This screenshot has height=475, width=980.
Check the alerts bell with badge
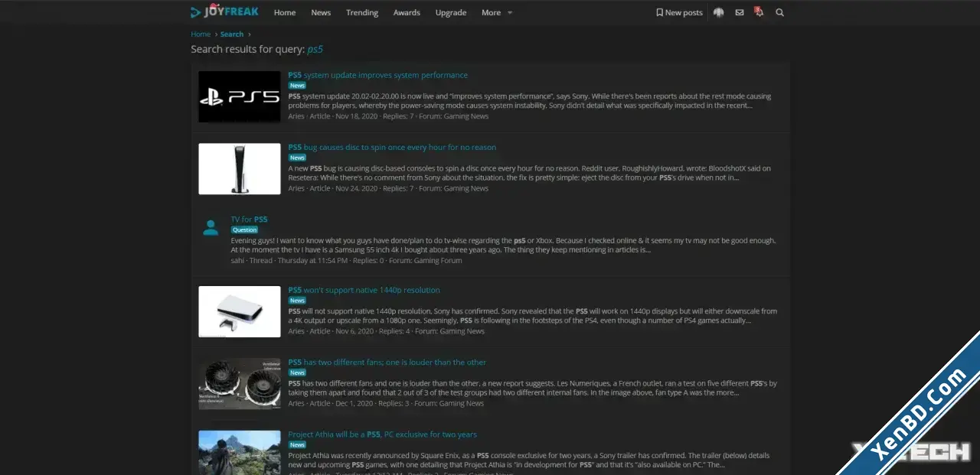[x=759, y=11]
